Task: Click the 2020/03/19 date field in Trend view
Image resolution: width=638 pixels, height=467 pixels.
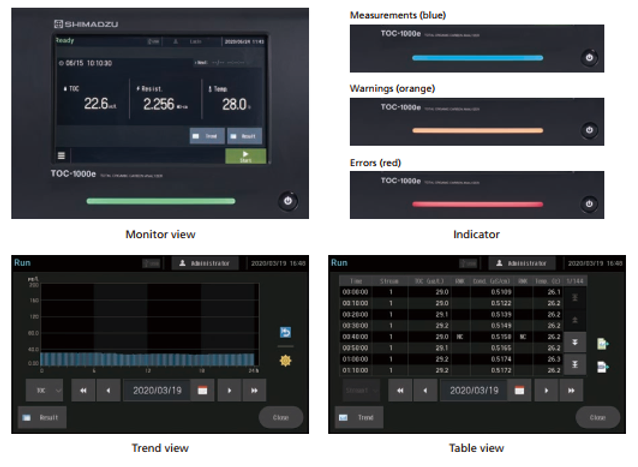Action: [157, 391]
